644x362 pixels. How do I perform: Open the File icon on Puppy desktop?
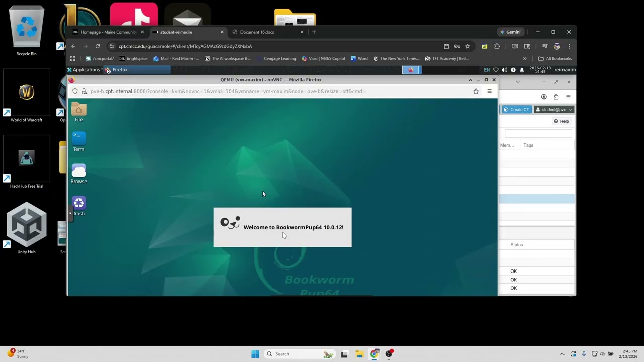(78, 112)
